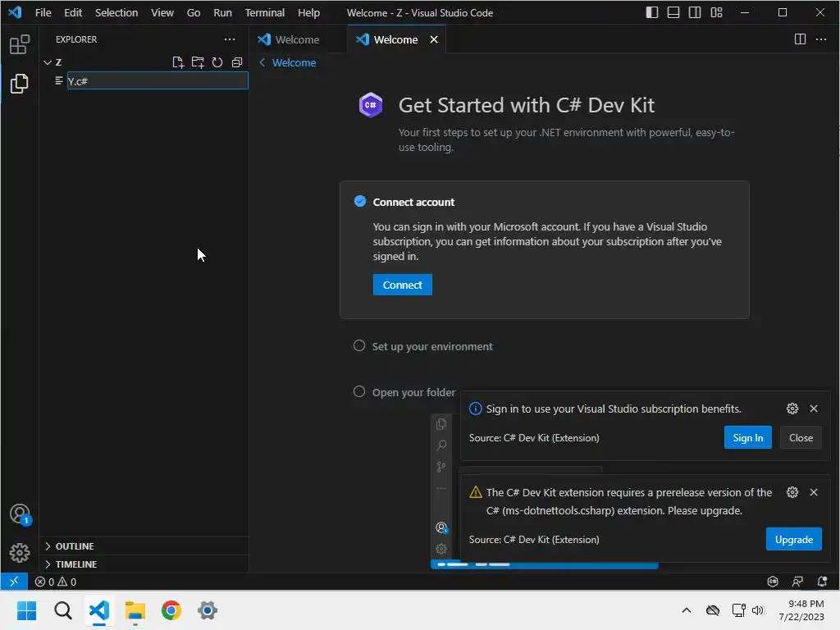Open Explorer views and more actions menu
The width and height of the screenshot is (840, 630).
tap(230, 39)
